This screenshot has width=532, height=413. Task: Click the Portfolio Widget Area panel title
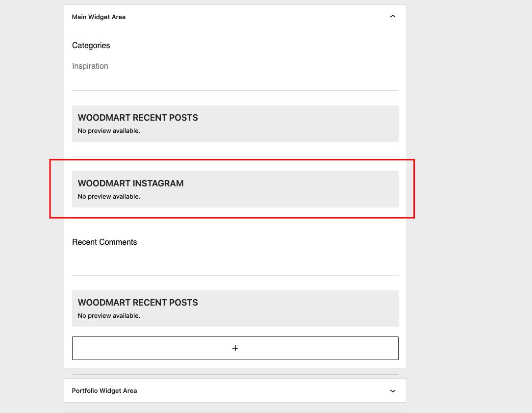[x=104, y=390]
